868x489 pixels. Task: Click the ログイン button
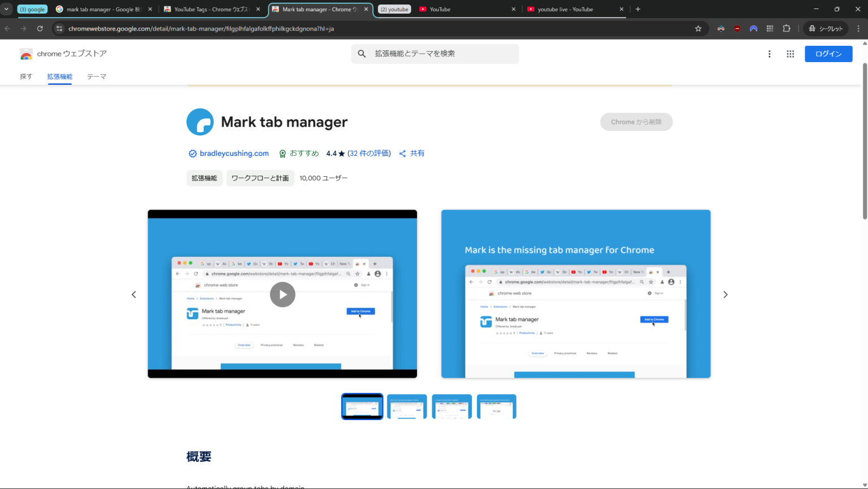pos(828,54)
